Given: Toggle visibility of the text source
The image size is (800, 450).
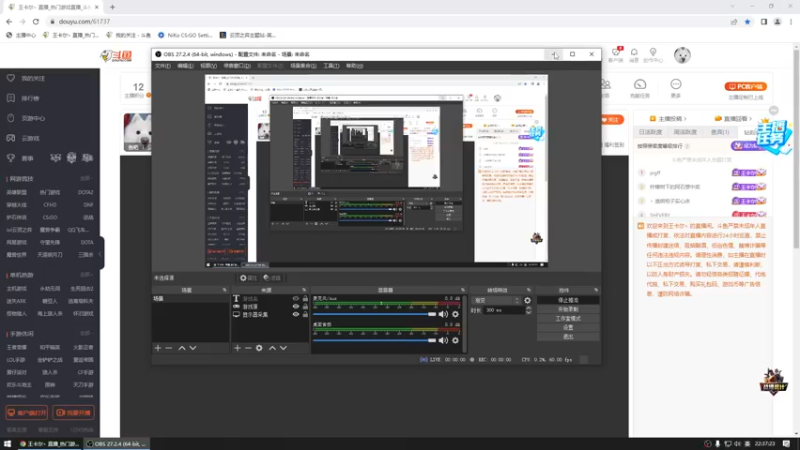Looking at the screenshot, I should tap(295, 298).
